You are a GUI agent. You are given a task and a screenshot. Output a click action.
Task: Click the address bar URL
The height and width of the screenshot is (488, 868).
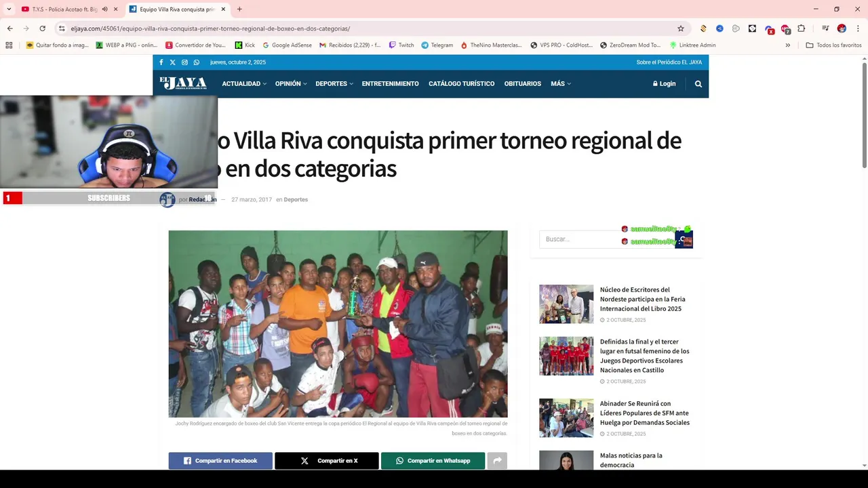click(210, 28)
